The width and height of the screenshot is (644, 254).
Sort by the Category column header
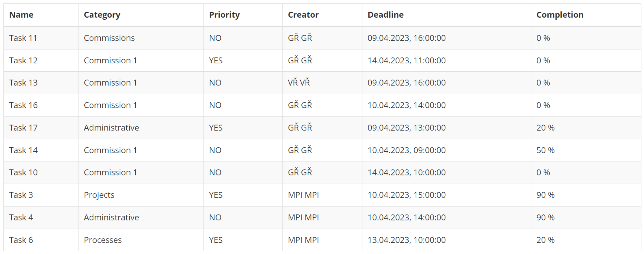pyautogui.click(x=102, y=15)
